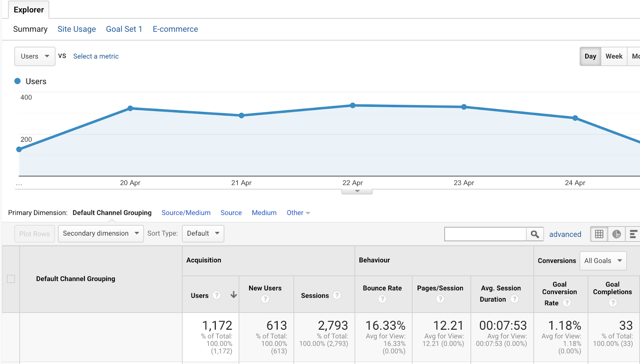Click the 22 Apr data point

pyautogui.click(x=353, y=106)
